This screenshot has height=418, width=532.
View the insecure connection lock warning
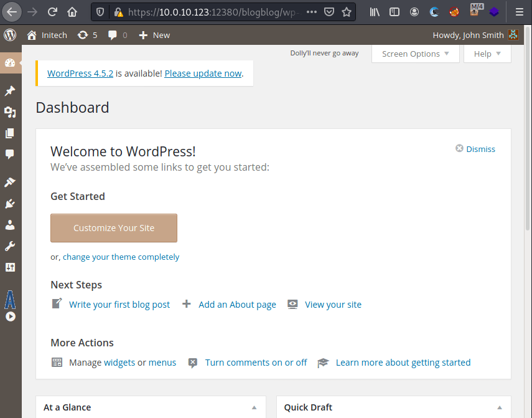(118, 12)
